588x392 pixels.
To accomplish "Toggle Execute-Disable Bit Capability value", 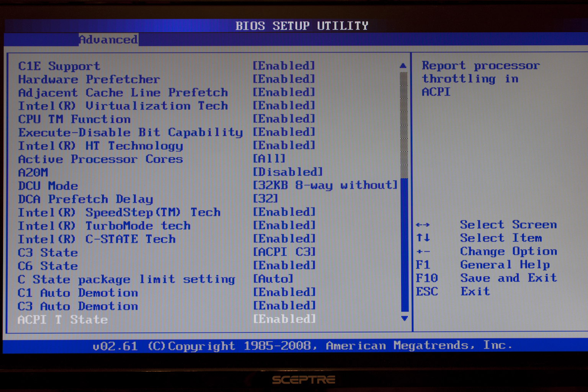I will point(284,132).
